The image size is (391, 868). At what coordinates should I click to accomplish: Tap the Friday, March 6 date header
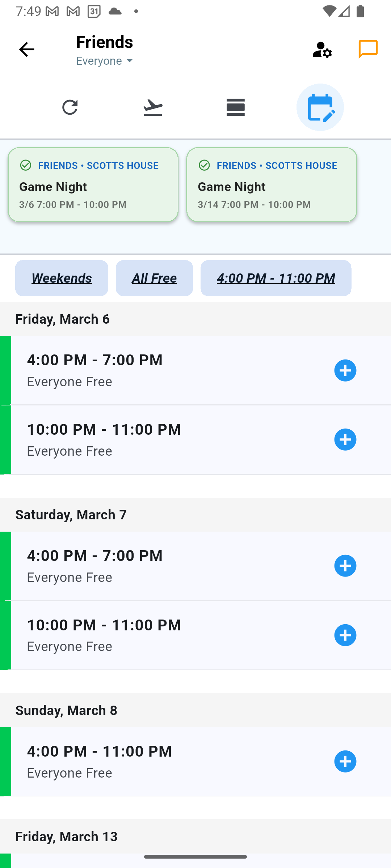pos(63,319)
